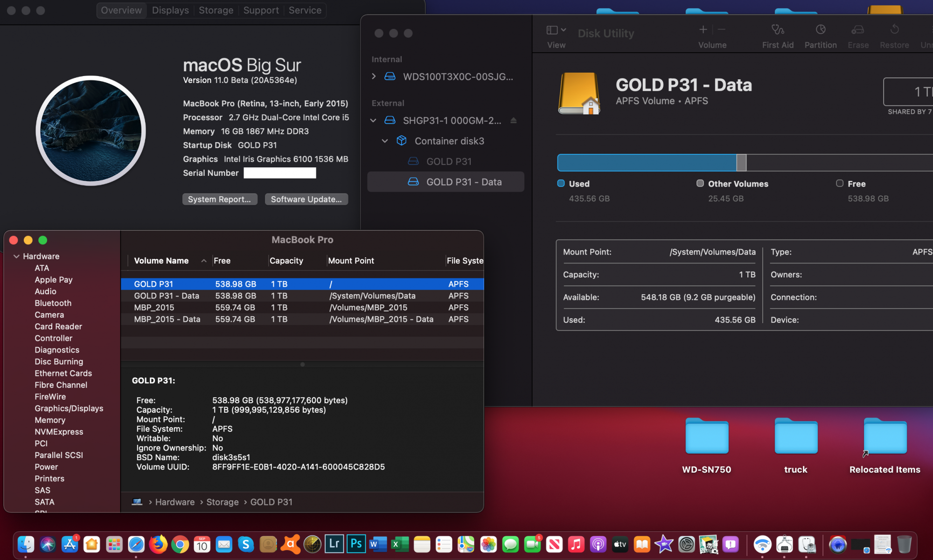The image size is (933, 560).
Task: Select NVMExpress in hardware sidebar
Action: pos(59,432)
